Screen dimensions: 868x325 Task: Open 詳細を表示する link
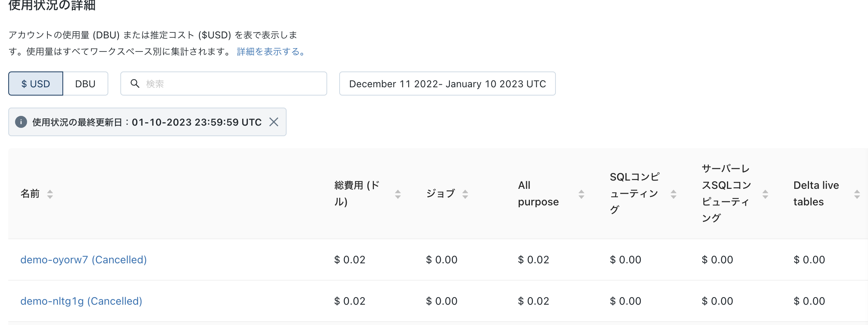[x=270, y=52]
